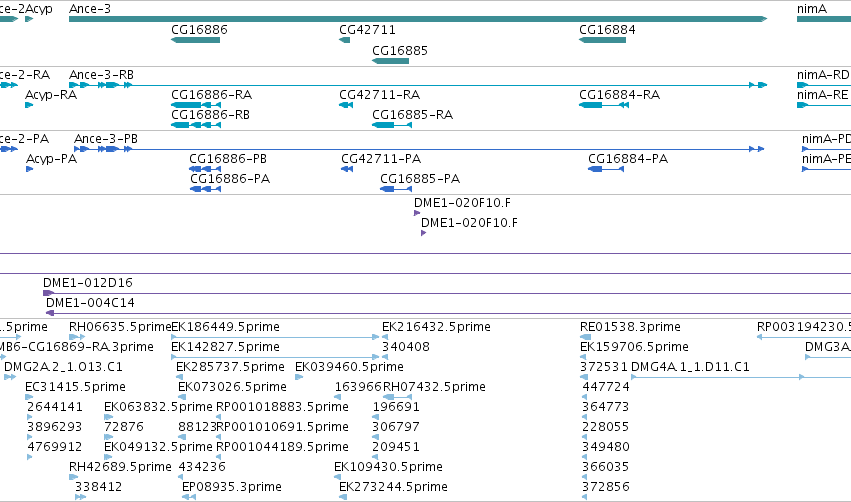Select the CG16886-RA transcript label
Image resolution: width=851 pixels, height=502 pixels.
212,94
